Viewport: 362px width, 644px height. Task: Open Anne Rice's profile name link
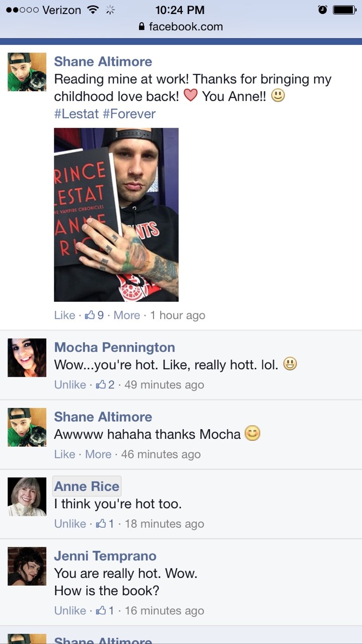[87, 487]
